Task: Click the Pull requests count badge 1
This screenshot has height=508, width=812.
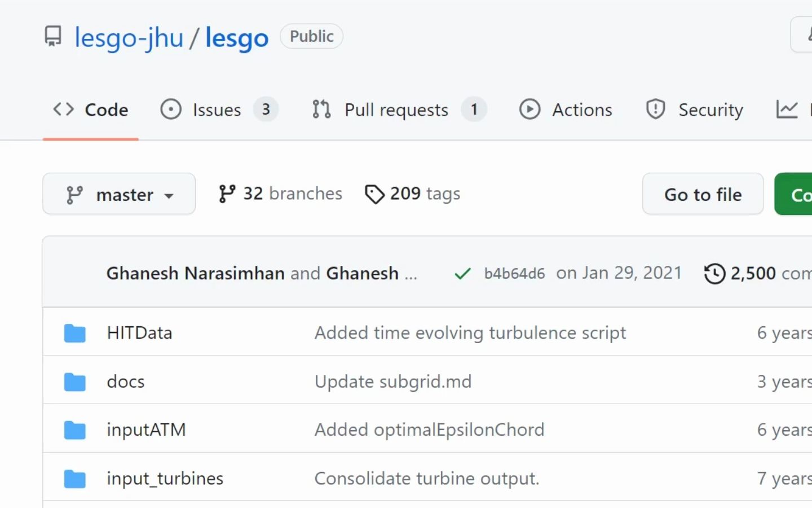Action: click(474, 109)
